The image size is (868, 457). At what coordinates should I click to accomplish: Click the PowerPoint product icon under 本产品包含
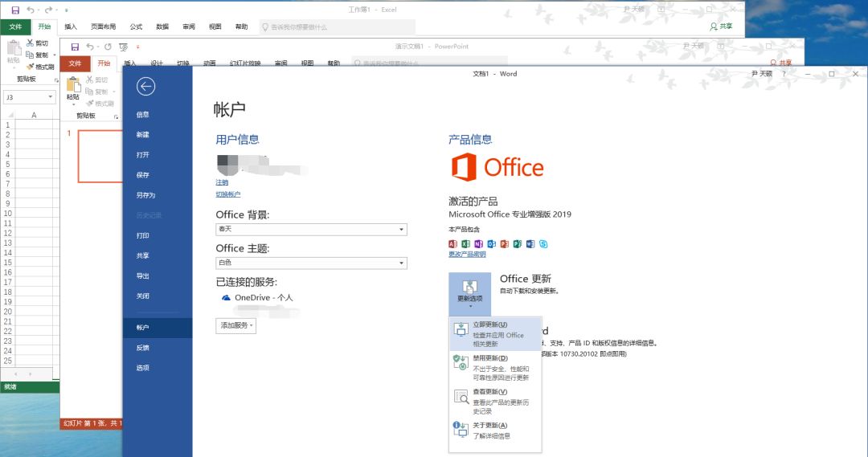click(504, 244)
